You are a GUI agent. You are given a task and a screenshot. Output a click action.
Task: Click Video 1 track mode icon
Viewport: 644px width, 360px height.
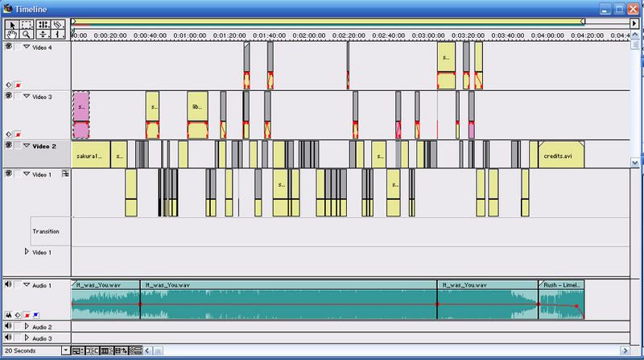(64, 173)
